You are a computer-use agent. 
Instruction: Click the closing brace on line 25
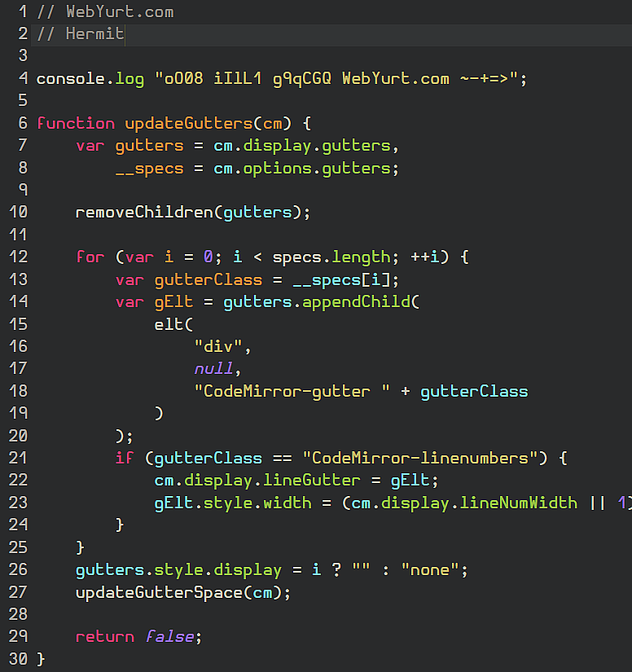tap(81, 547)
